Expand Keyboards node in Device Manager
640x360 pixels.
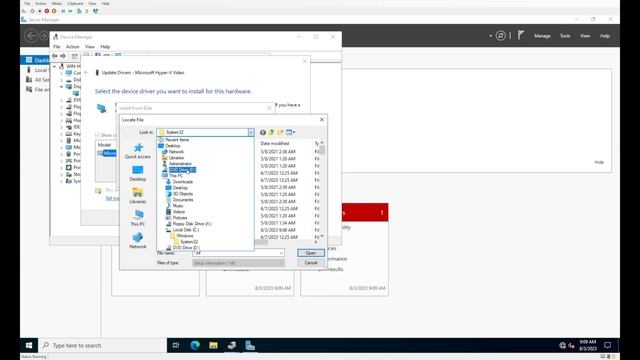coord(62,134)
